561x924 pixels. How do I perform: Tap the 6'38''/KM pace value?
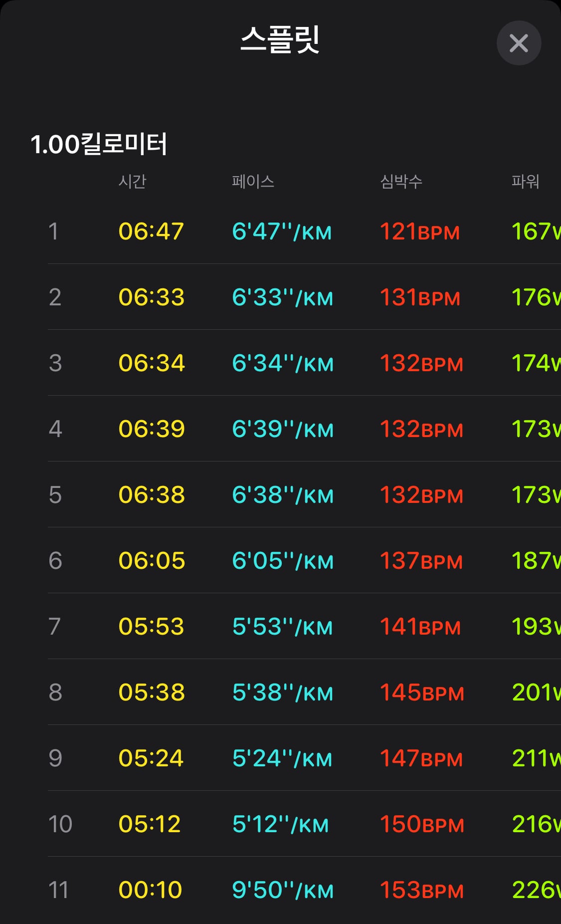point(283,495)
